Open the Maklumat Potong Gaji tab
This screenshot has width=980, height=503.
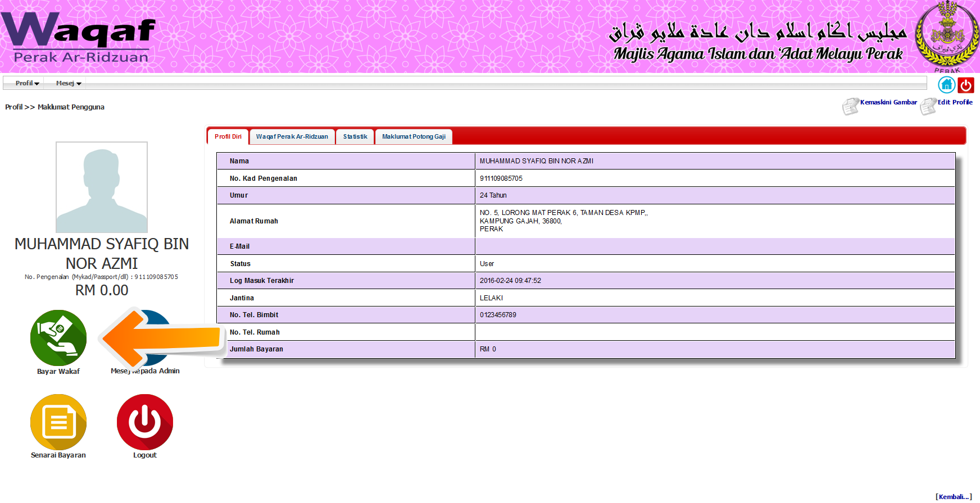tap(414, 136)
